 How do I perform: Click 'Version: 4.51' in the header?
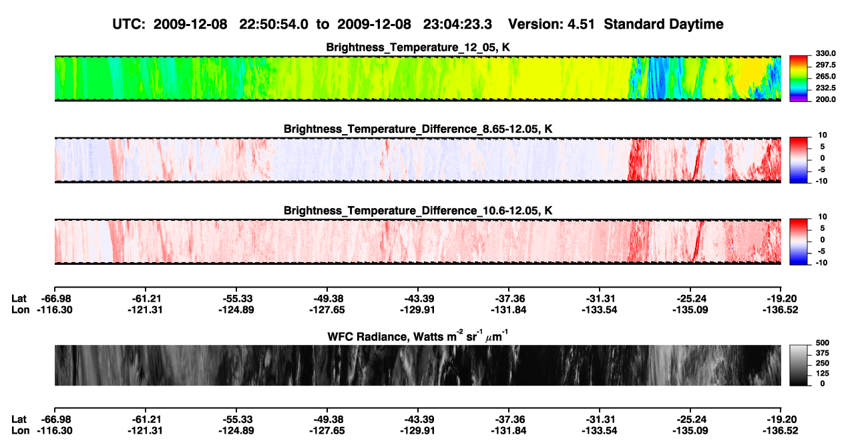[x=552, y=24]
